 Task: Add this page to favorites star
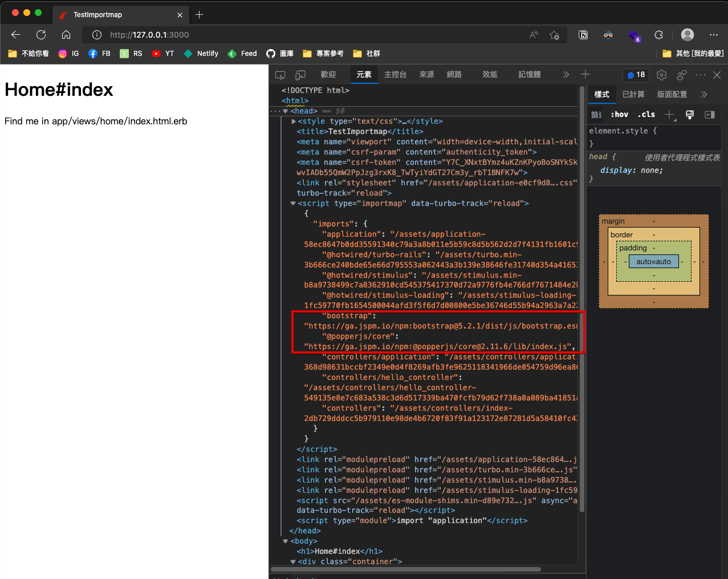554,35
